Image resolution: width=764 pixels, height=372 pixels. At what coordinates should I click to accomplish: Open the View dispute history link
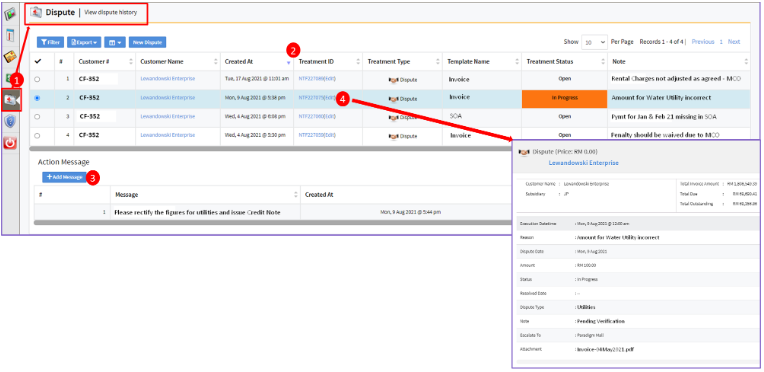110,13
